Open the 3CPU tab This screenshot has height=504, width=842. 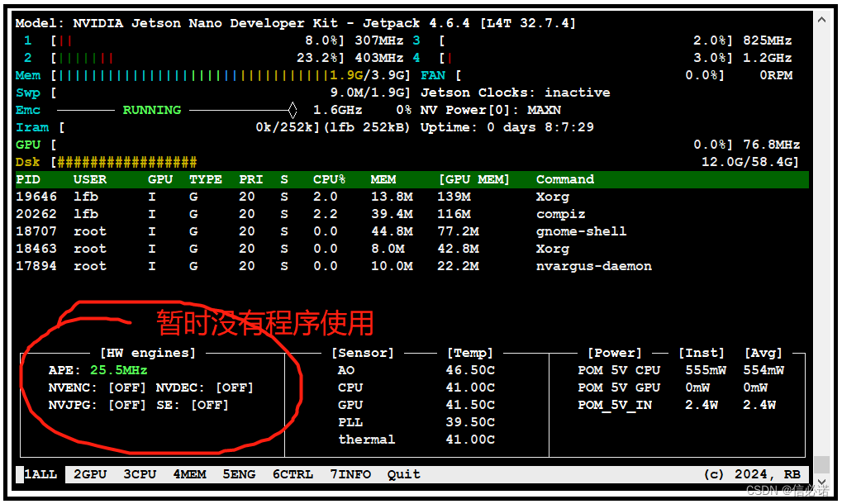tap(140, 474)
